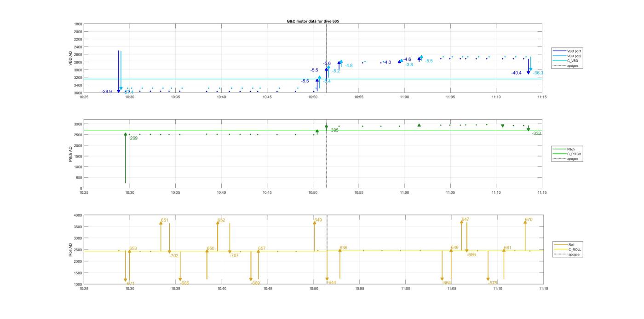This screenshot has height=319, width=644.
Task: Click the '-686' roll data label
Action: click(x=471, y=255)
